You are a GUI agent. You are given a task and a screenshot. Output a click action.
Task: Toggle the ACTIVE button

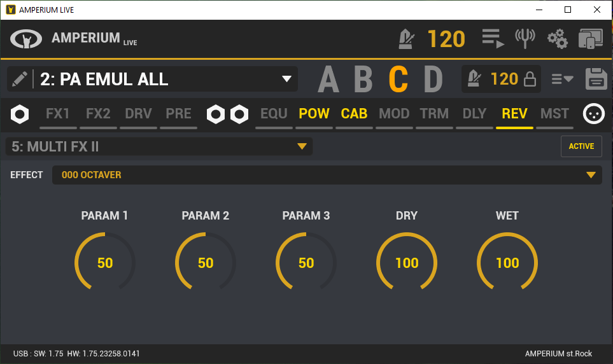[x=581, y=146]
